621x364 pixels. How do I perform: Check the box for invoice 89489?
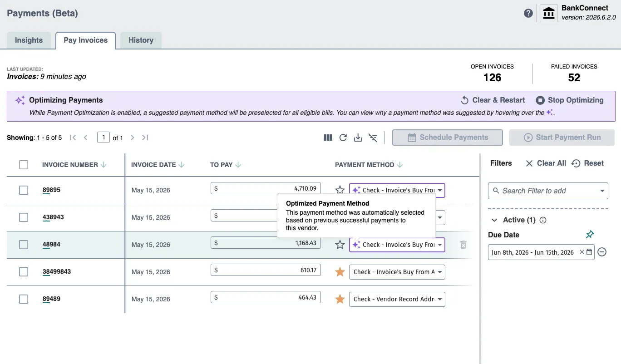(x=24, y=299)
